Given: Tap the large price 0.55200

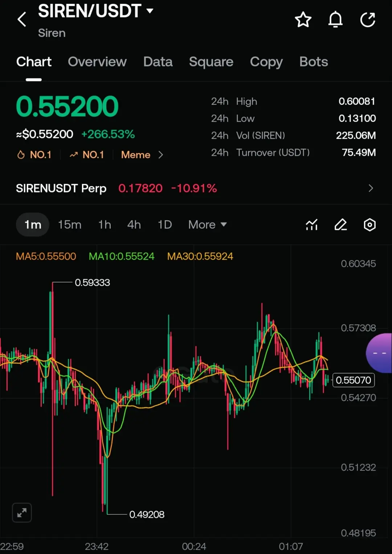Looking at the screenshot, I should coord(67,106).
